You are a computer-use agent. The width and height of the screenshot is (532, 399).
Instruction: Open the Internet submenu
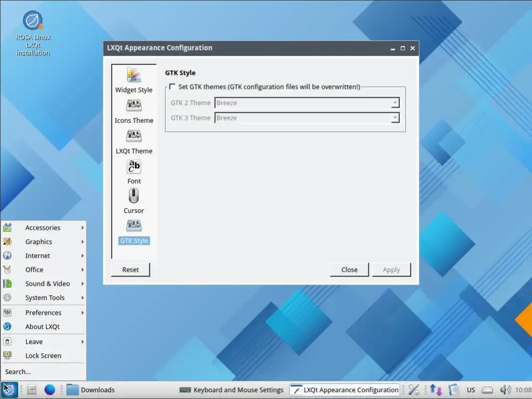43,256
